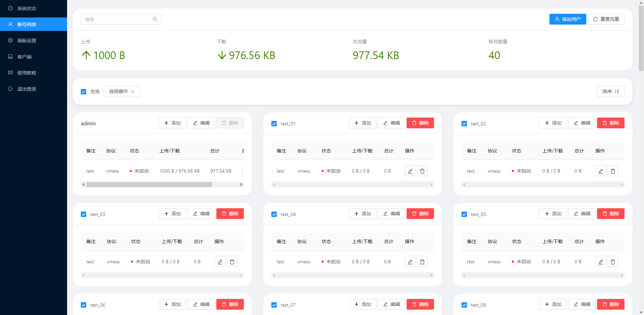Click trash icon in test_01 row
644x315 pixels.
coord(422,171)
